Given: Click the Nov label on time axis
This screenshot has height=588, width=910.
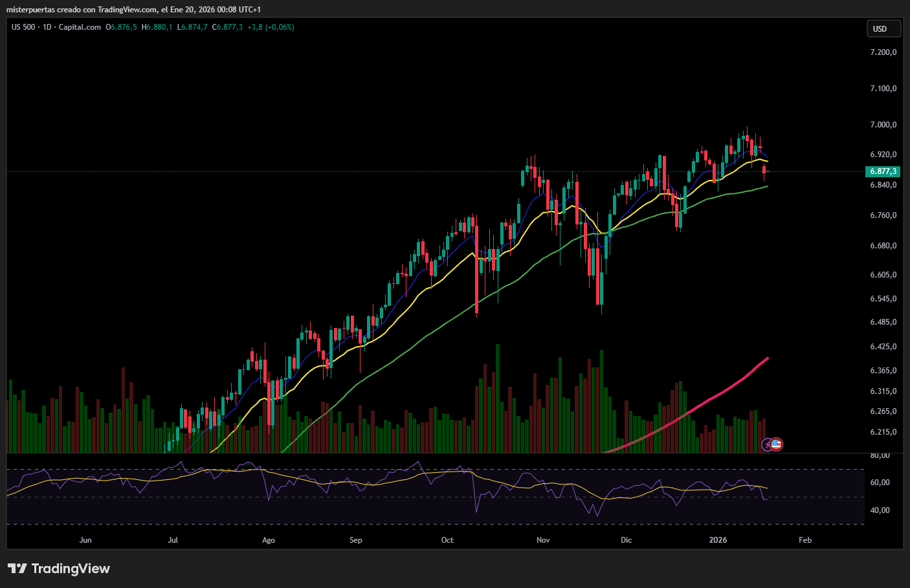Looking at the screenshot, I should 543,540.
